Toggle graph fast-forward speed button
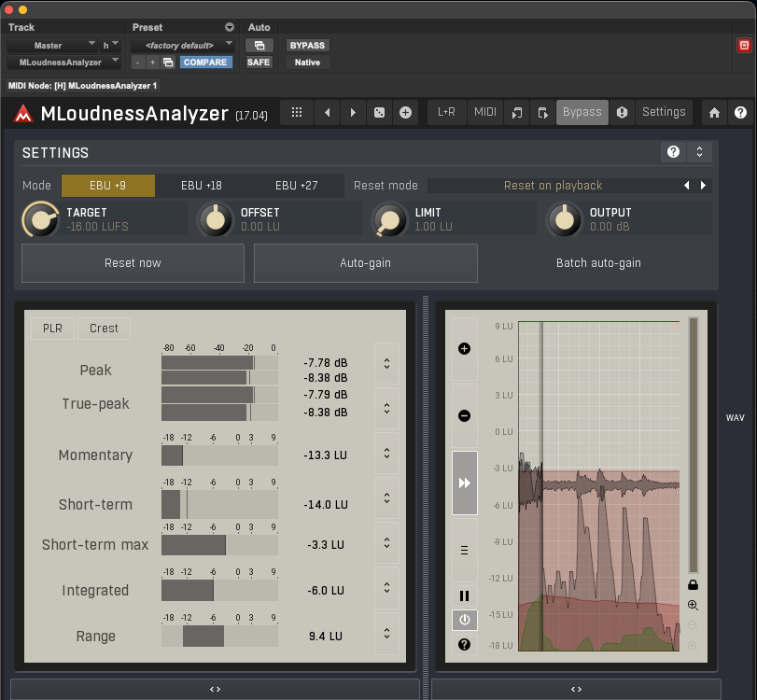 coord(465,483)
